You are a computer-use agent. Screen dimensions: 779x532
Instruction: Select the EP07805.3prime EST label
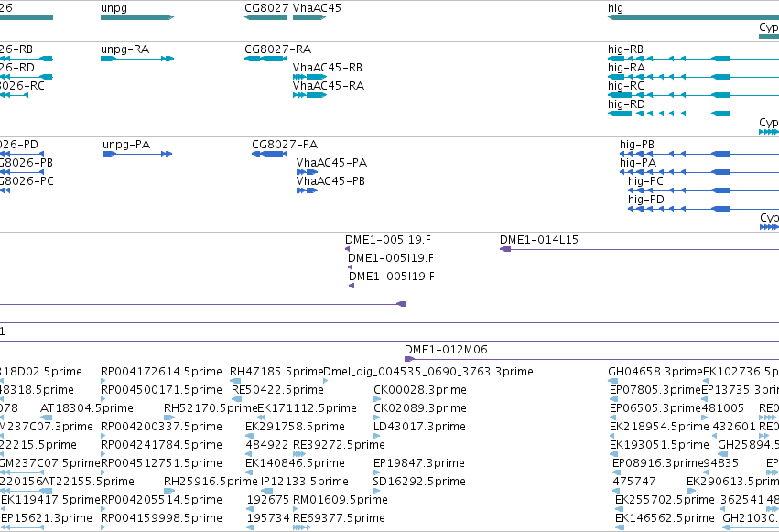(x=655, y=390)
